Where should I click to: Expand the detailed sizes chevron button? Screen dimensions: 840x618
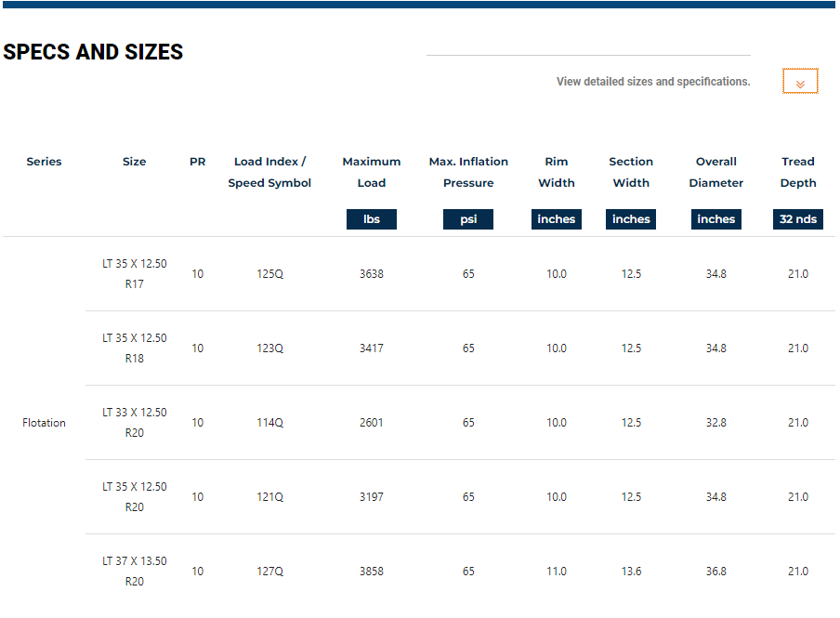coord(800,82)
